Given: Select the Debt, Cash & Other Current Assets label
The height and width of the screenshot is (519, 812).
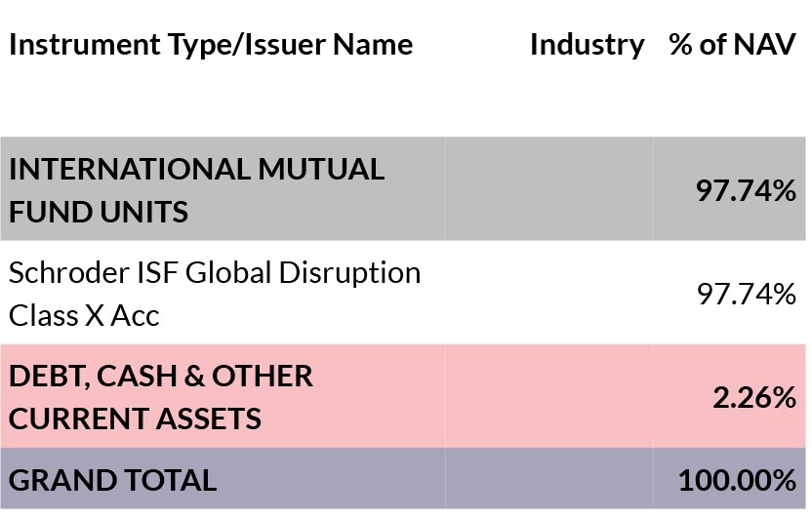Looking at the screenshot, I should coord(161,397).
